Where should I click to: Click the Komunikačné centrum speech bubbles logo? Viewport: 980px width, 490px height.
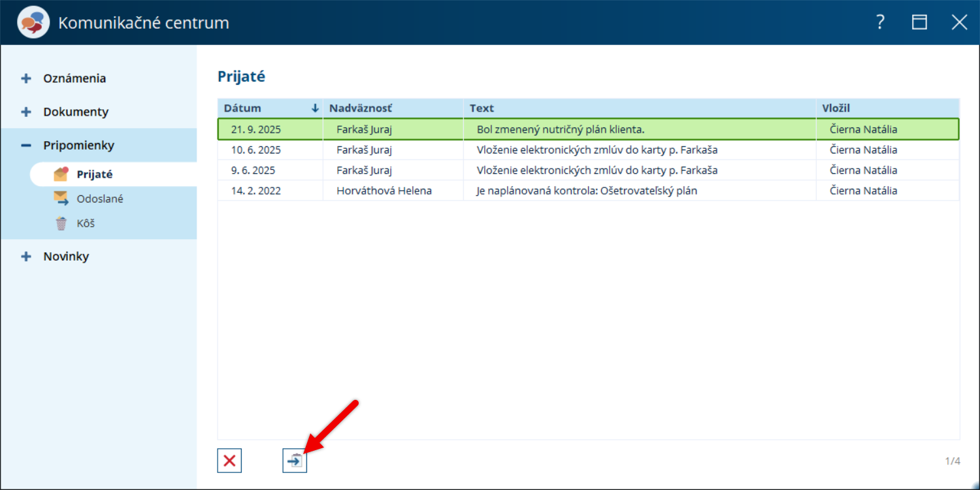tap(33, 23)
